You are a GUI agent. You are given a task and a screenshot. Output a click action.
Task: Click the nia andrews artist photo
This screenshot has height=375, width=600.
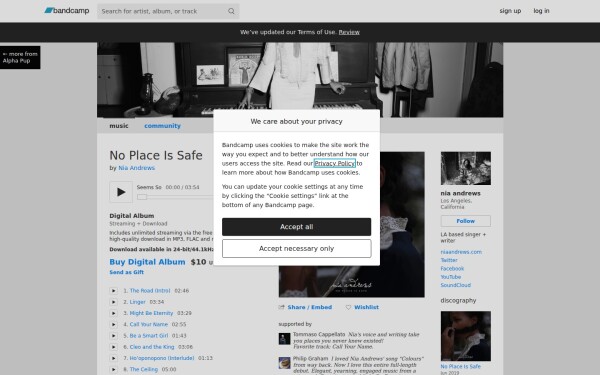(x=466, y=168)
